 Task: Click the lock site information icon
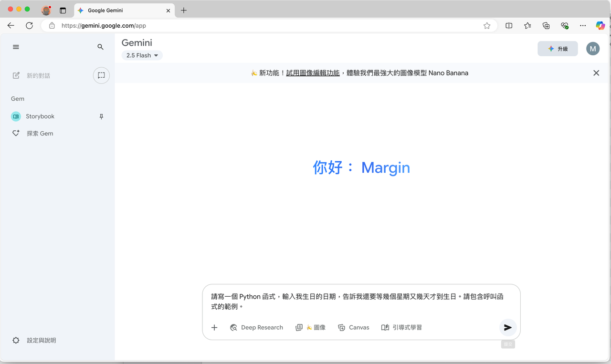click(52, 26)
